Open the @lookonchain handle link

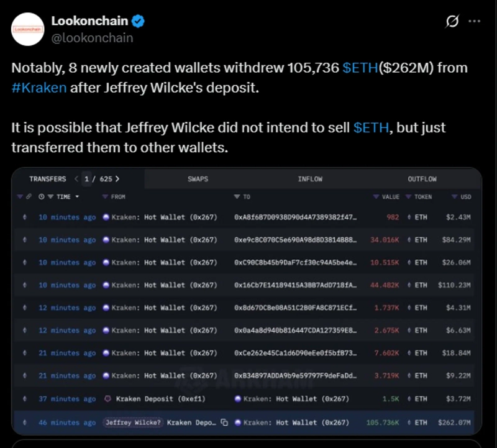point(92,37)
